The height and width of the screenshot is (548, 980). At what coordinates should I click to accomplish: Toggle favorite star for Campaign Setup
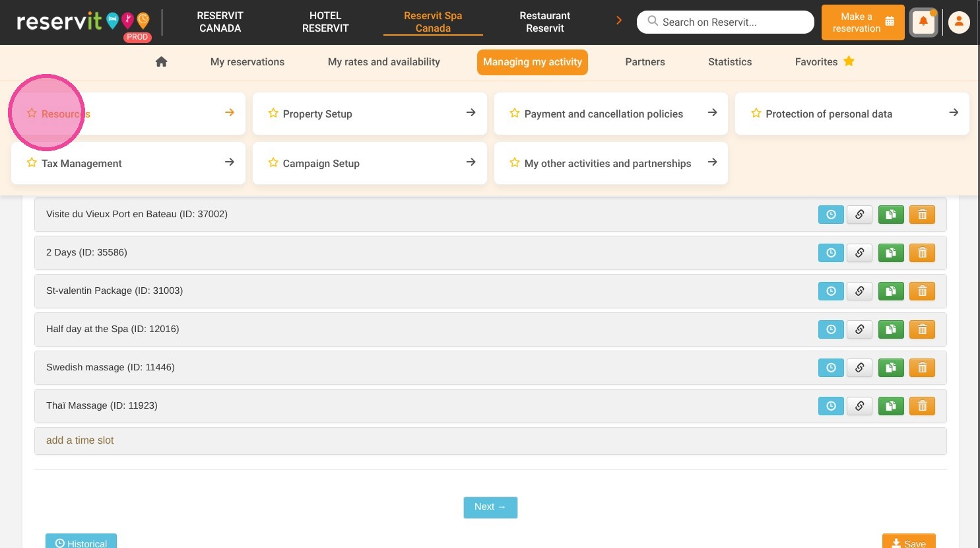[273, 163]
